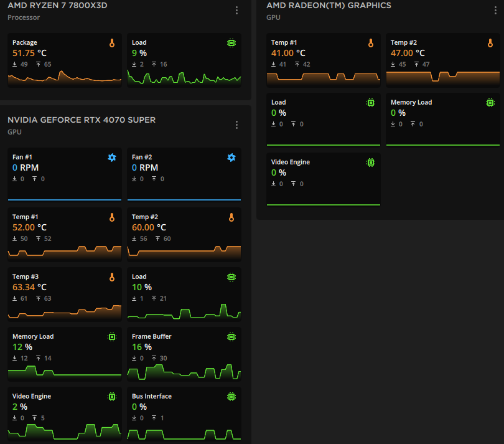504x444 pixels.
Task: Select the Frame Buffer usage graph
Action: [184, 372]
